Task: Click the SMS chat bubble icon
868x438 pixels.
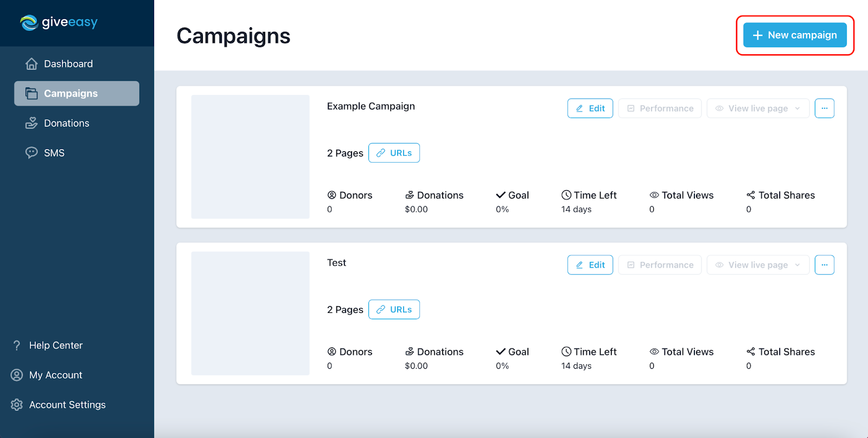Action: tap(31, 153)
